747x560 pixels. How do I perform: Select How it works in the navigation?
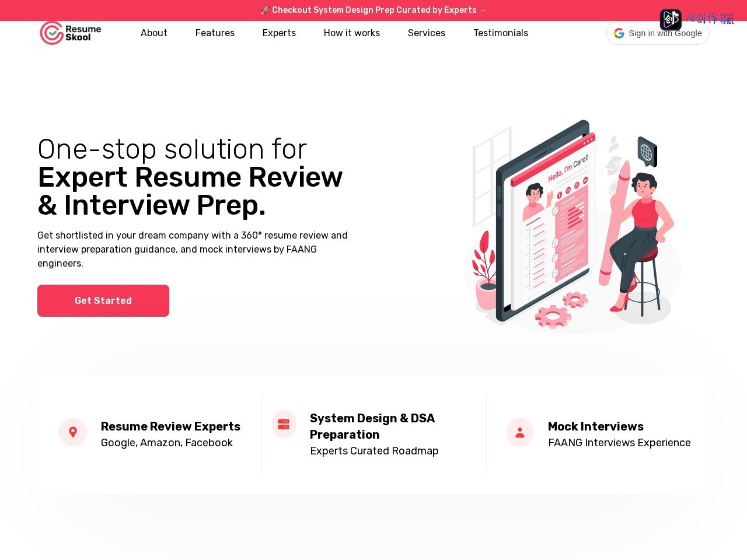tap(352, 33)
